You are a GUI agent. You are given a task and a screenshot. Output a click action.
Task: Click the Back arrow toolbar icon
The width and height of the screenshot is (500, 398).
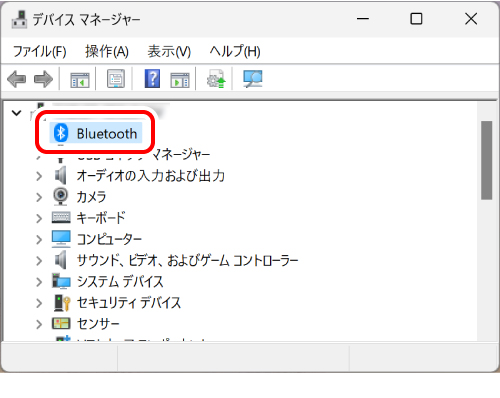(17, 79)
